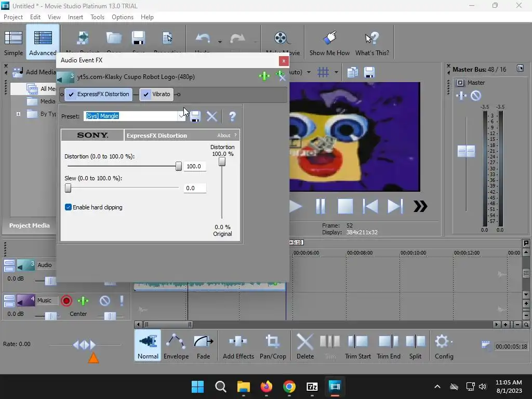Click What's This help icon
Image resolution: width=532 pixels, height=399 pixels.
point(372,42)
